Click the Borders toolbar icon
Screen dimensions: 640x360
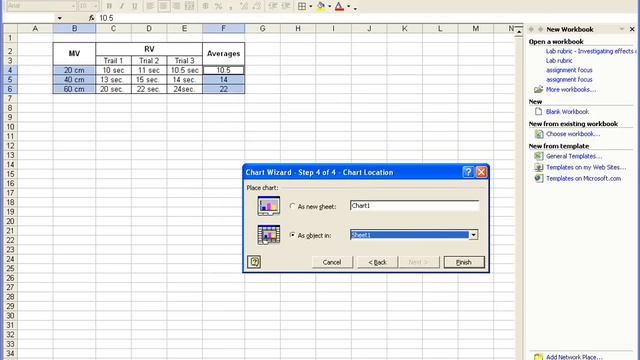click(x=302, y=6)
